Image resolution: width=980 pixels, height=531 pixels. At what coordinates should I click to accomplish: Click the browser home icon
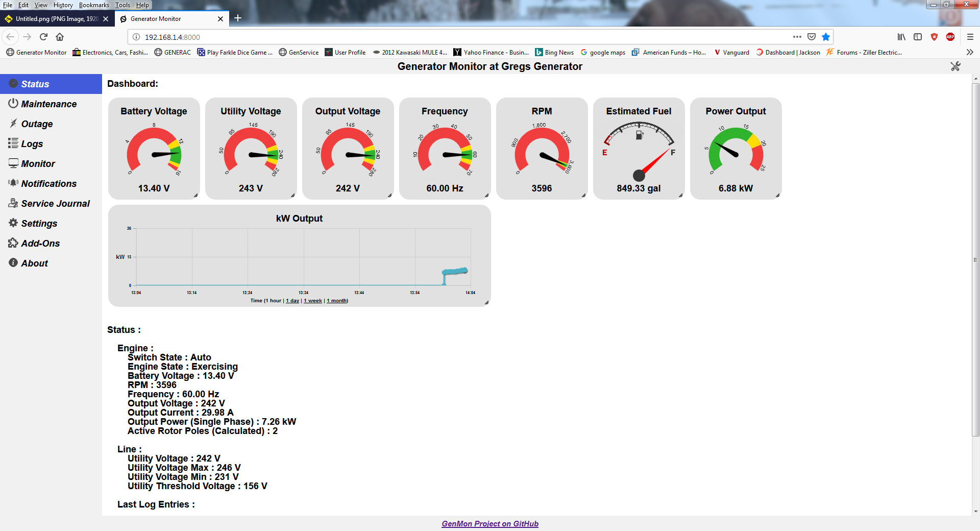click(60, 37)
